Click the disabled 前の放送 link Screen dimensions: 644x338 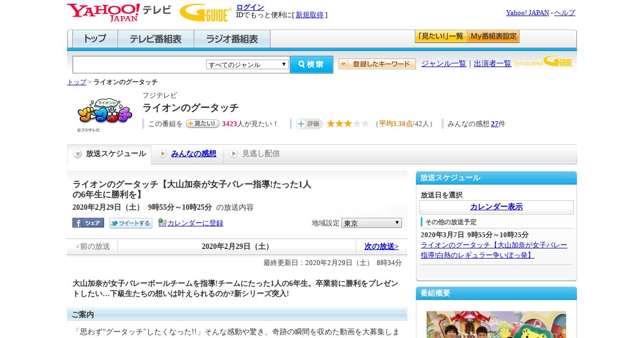[93, 247]
